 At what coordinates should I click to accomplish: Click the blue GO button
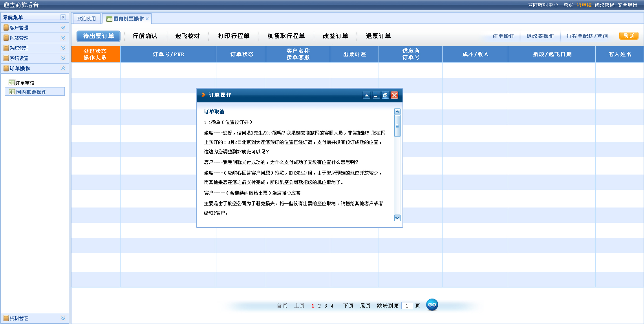pyautogui.click(x=432, y=305)
